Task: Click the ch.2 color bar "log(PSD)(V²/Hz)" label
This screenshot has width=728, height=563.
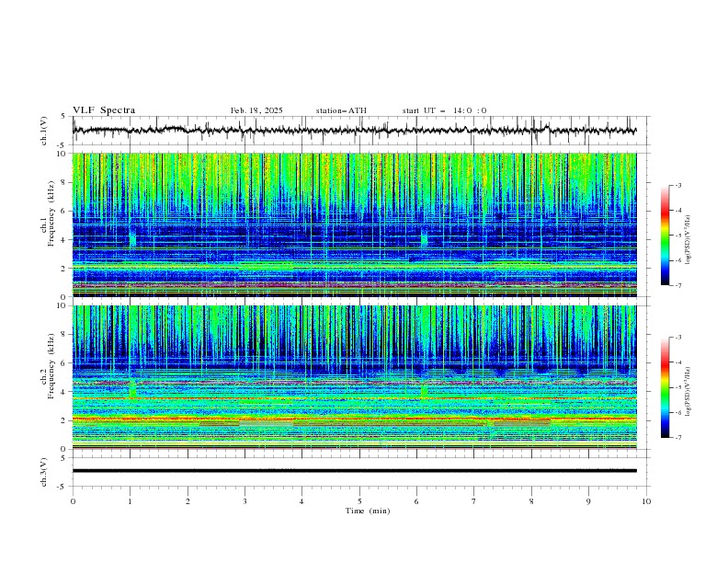Action: (x=688, y=391)
